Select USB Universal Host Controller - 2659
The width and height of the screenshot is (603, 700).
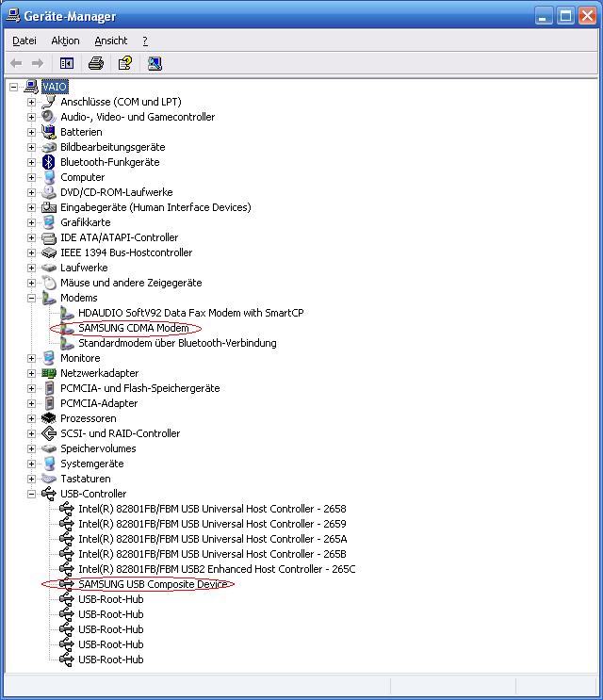coord(212,524)
